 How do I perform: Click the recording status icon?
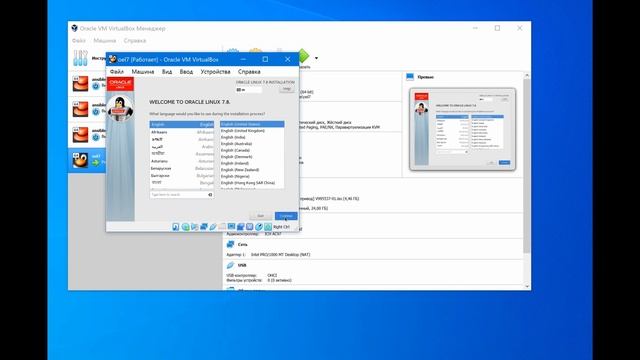click(x=240, y=227)
